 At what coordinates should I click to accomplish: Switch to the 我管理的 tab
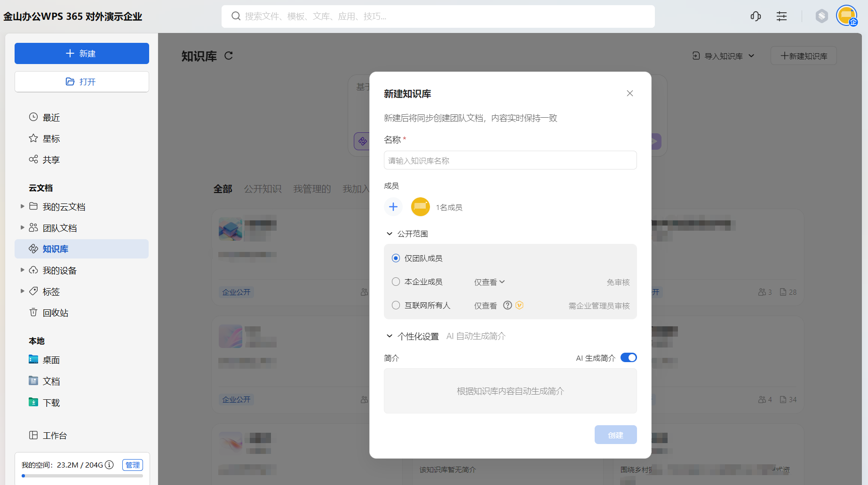(312, 189)
